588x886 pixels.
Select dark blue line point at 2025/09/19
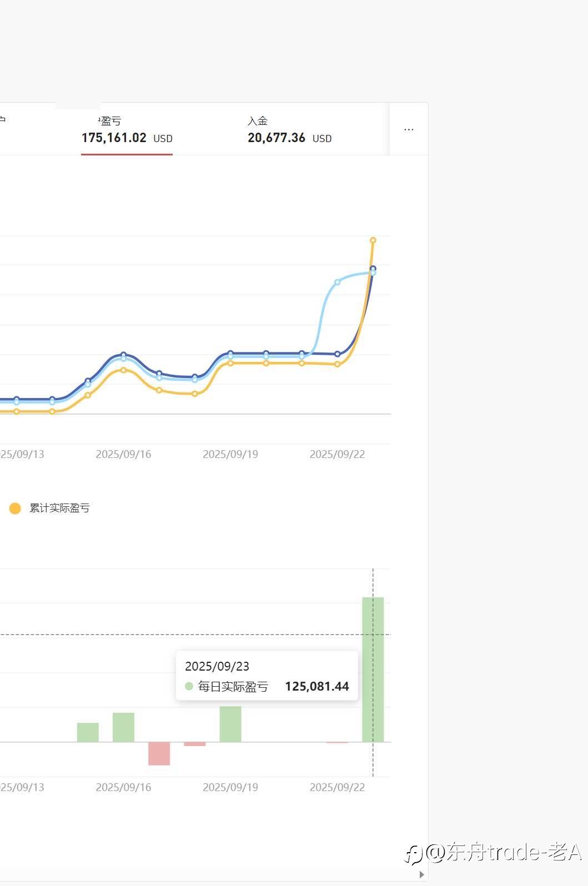tap(230, 353)
